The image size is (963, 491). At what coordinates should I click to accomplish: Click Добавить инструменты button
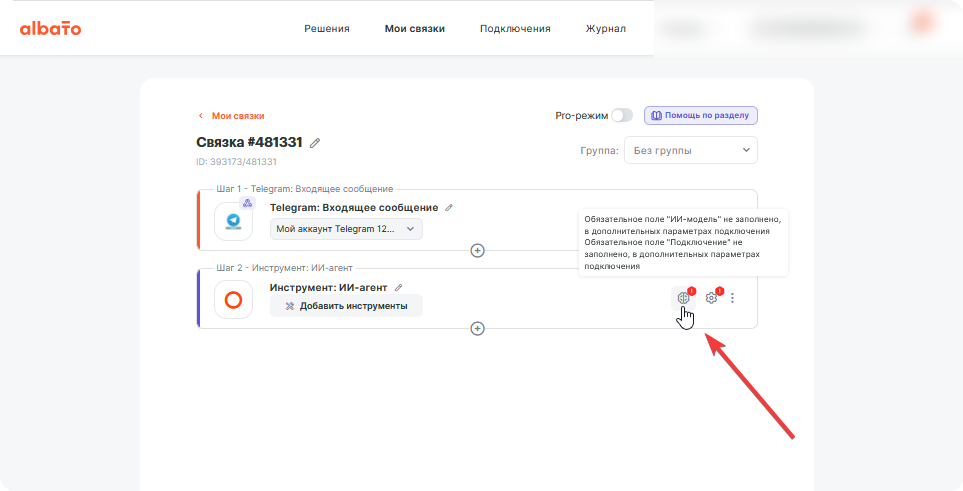(x=346, y=306)
